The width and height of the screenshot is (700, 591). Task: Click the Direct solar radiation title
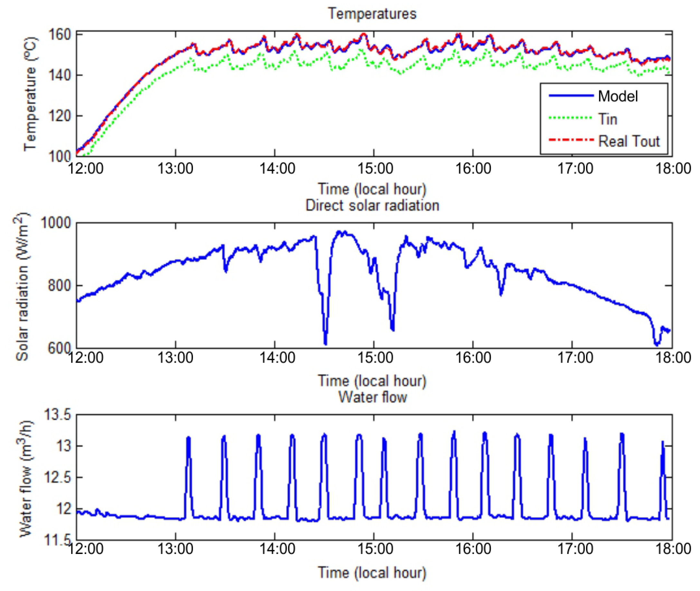tap(372, 205)
